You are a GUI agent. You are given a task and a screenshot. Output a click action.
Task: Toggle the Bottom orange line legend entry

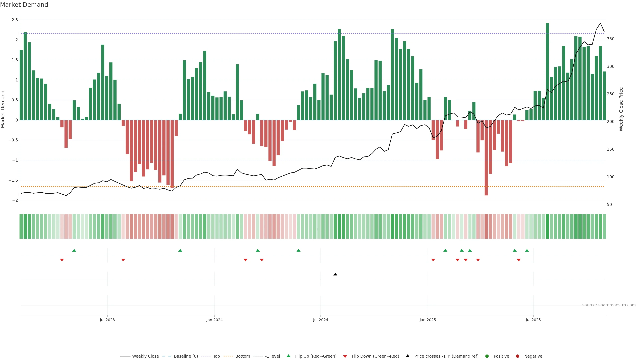click(x=243, y=356)
